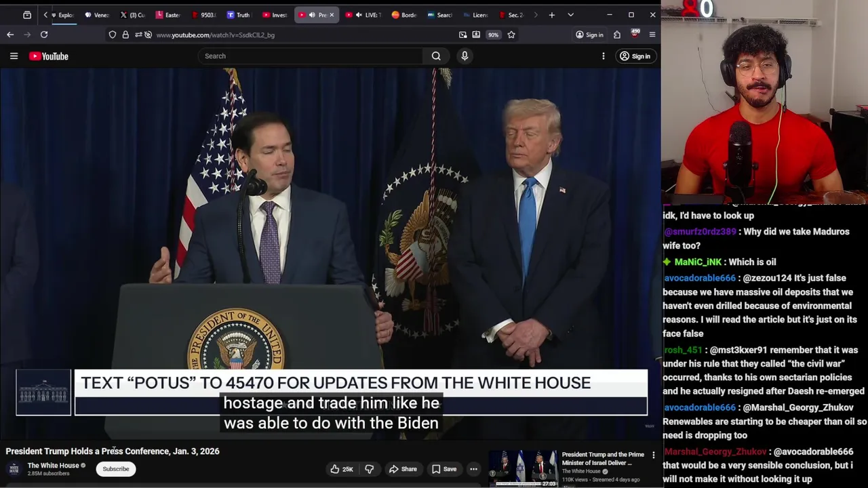Image resolution: width=868 pixels, height=488 pixels.
Task: Open the Firefox View tab overview
Action: [x=27, y=15]
